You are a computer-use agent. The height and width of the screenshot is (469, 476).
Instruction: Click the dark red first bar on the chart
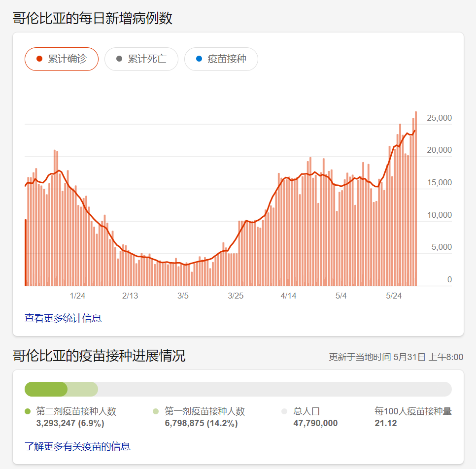pos(26,252)
